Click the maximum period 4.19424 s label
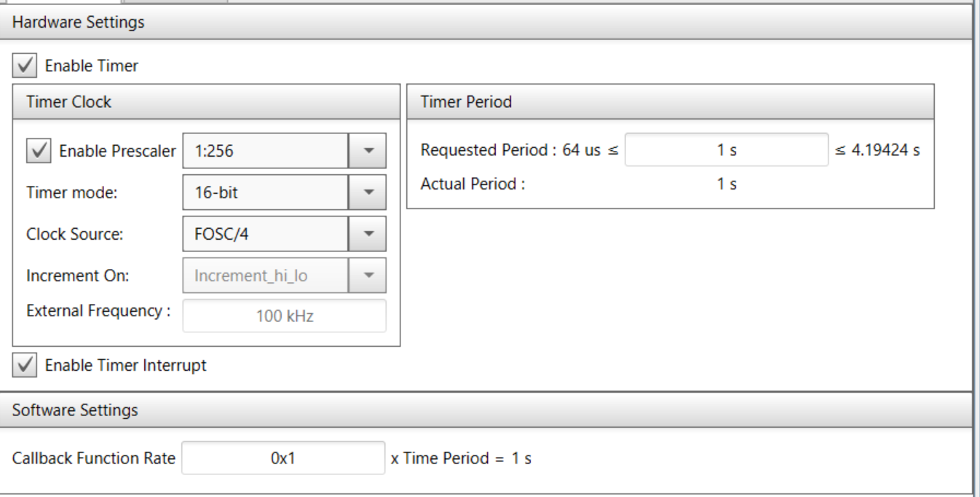The width and height of the screenshot is (980, 497). 877,150
